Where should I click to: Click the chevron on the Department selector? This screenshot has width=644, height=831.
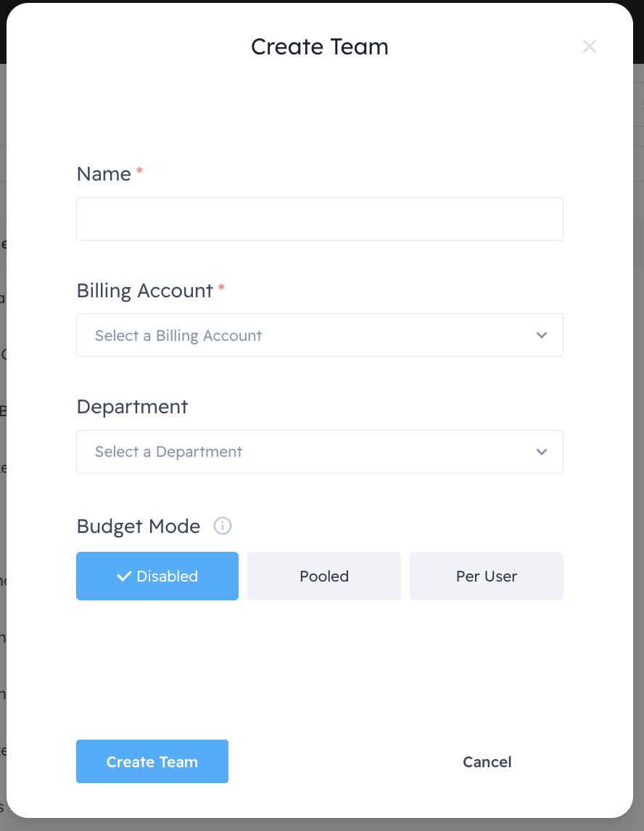(x=541, y=451)
